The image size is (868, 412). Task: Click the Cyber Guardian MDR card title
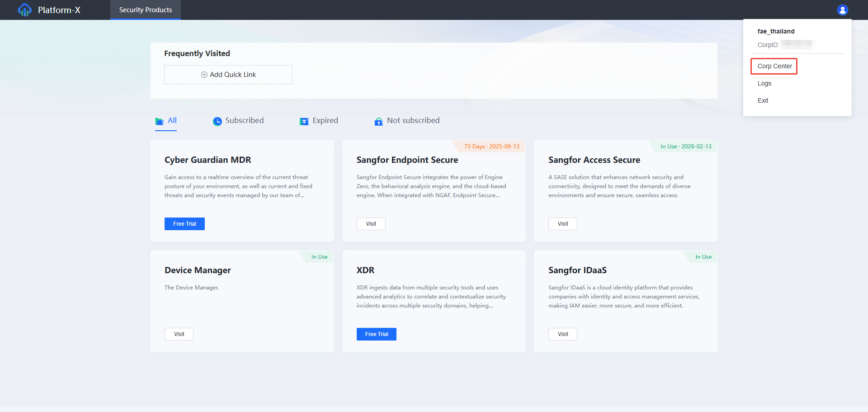(x=208, y=160)
